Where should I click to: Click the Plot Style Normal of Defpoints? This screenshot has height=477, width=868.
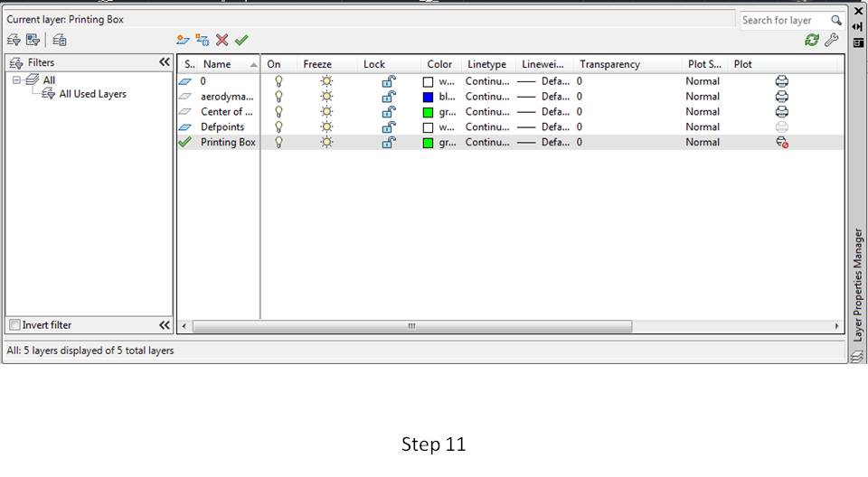[703, 126]
